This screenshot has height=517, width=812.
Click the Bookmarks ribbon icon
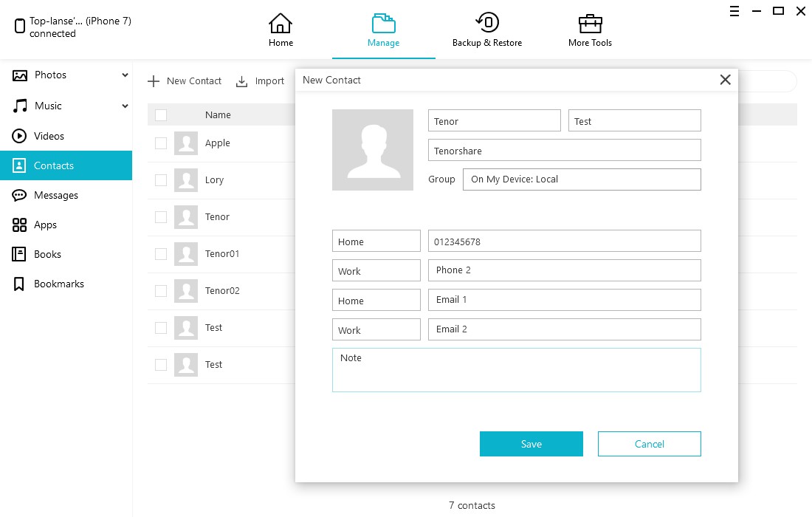click(x=18, y=284)
